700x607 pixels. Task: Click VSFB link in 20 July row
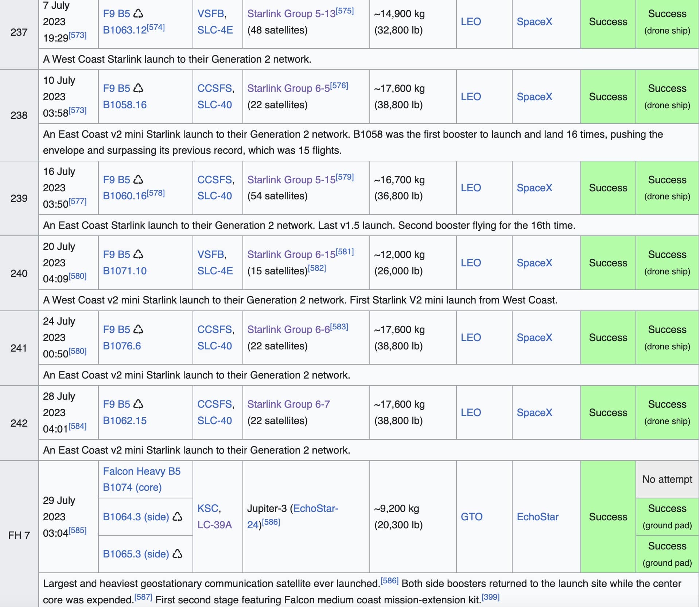tap(210, 254)
